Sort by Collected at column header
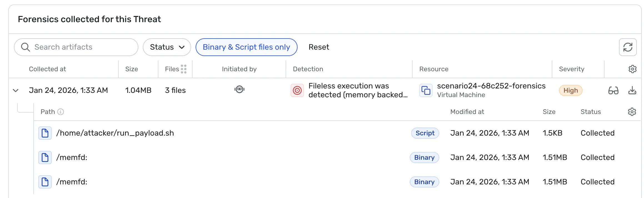The width and height of the screenshot is (644, 198). [x=48, y=69]
